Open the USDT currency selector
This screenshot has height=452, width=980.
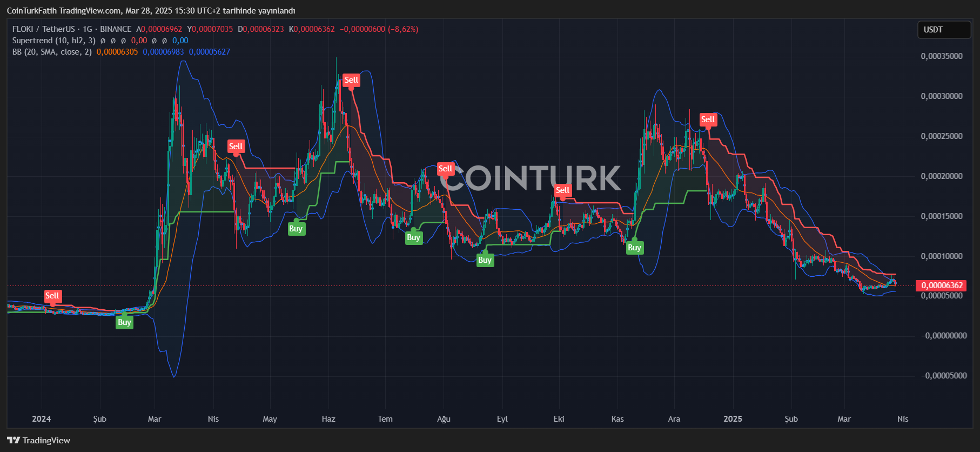tap(944, 30)
